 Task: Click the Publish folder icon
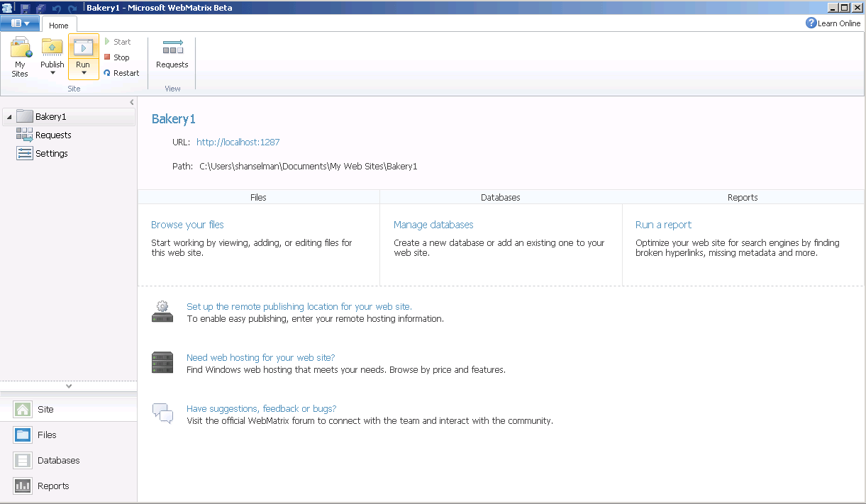coord(52,47)
